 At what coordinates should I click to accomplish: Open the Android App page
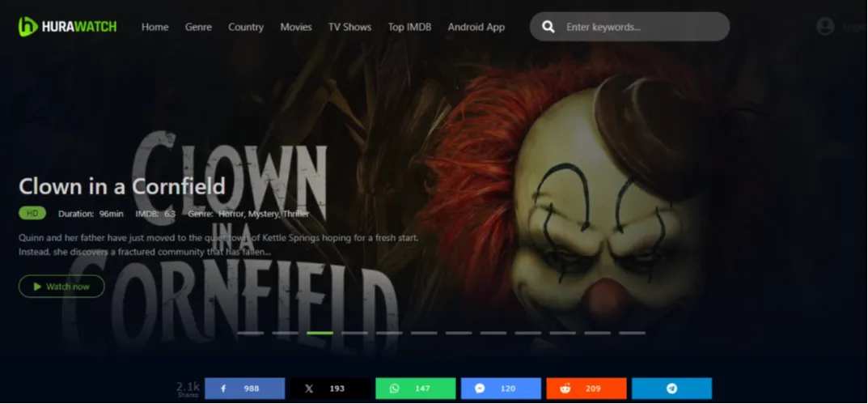[x=476, y=27]
